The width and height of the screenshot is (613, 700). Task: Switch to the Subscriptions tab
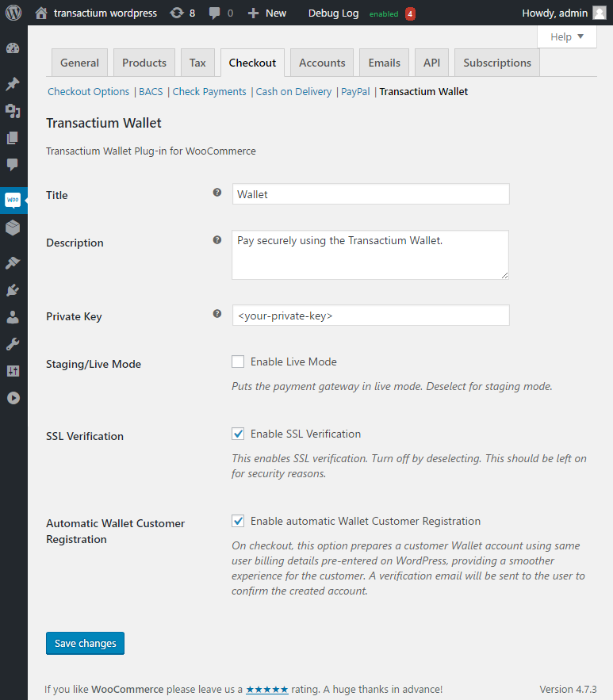click(x=497, y=63)
